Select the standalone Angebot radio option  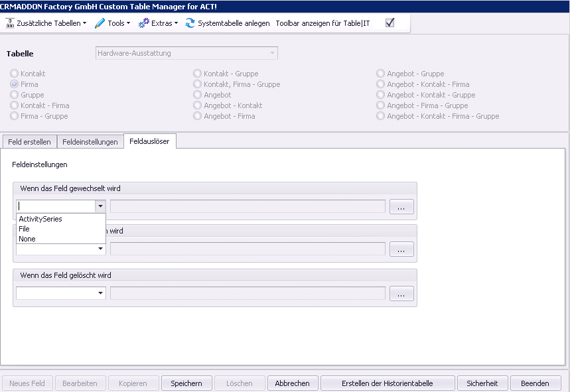tap(197, 94)
